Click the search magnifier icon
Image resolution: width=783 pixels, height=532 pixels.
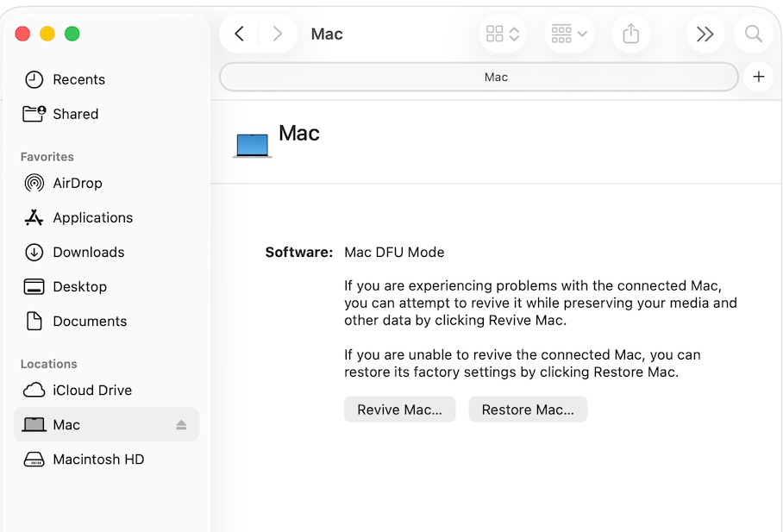(753, 34)
